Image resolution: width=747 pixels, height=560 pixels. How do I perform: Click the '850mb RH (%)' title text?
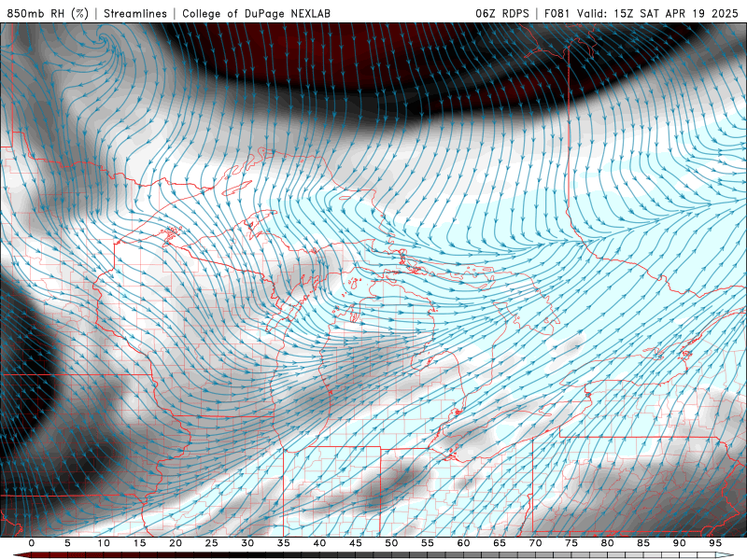tap(49, 14)
